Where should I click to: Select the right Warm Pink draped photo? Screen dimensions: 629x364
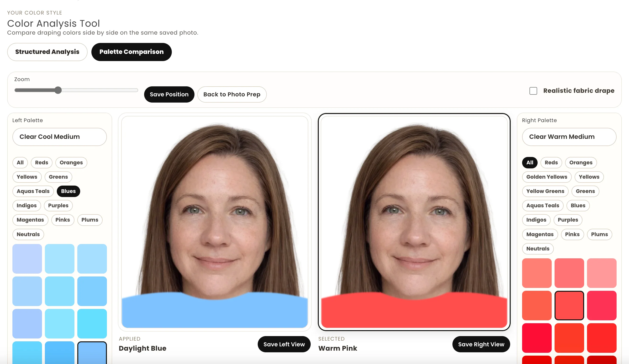click(x=414, y=222)
